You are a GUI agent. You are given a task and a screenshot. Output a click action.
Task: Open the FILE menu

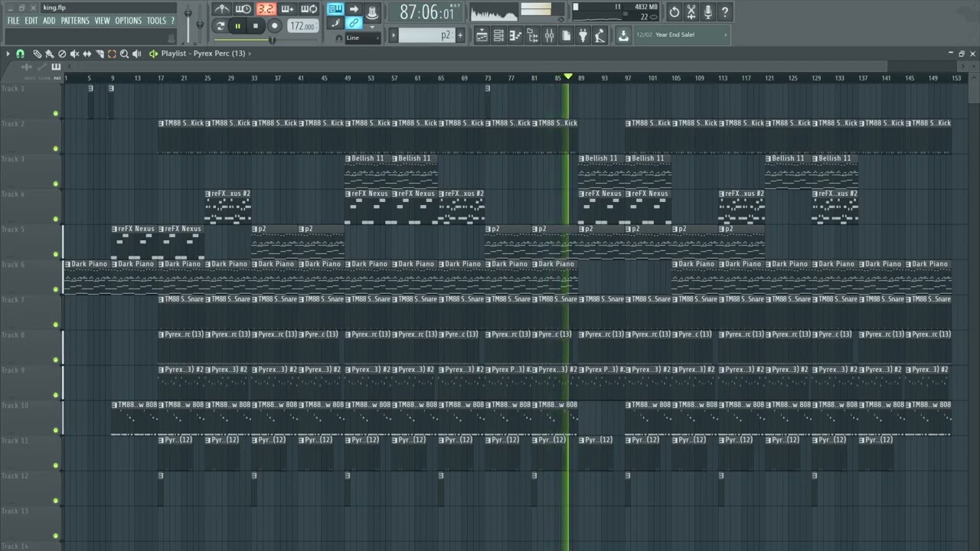13,21
